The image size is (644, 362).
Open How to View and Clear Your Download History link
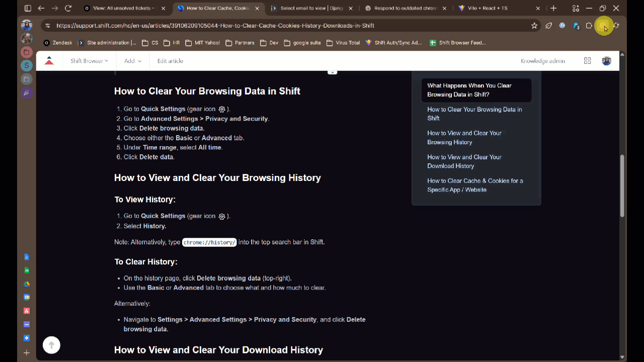point(464,161)
